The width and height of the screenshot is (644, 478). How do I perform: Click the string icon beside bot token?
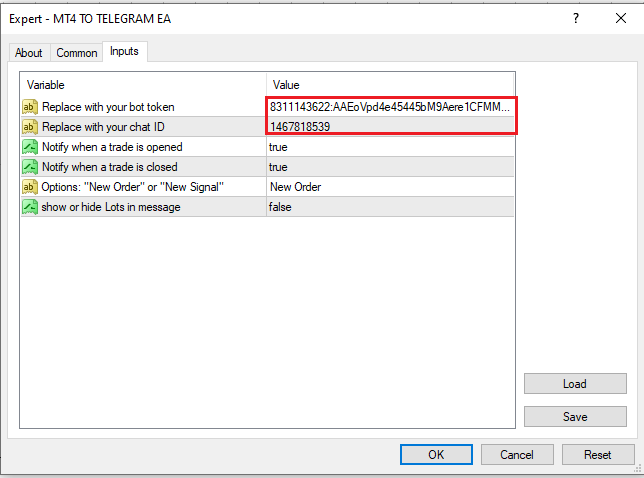pyautogui.click(x=30, y=107)
